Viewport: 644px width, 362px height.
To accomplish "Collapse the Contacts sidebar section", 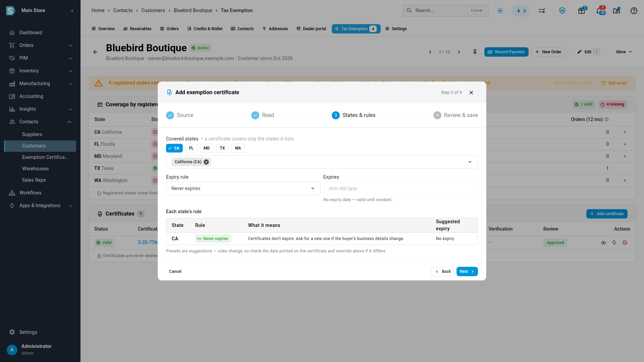I will tap(40, 122).
